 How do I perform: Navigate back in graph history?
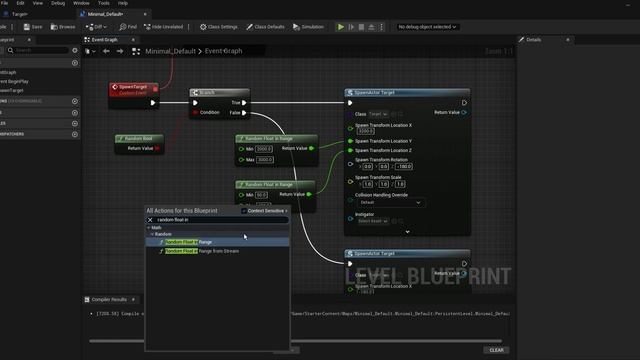tap(106, 51)
